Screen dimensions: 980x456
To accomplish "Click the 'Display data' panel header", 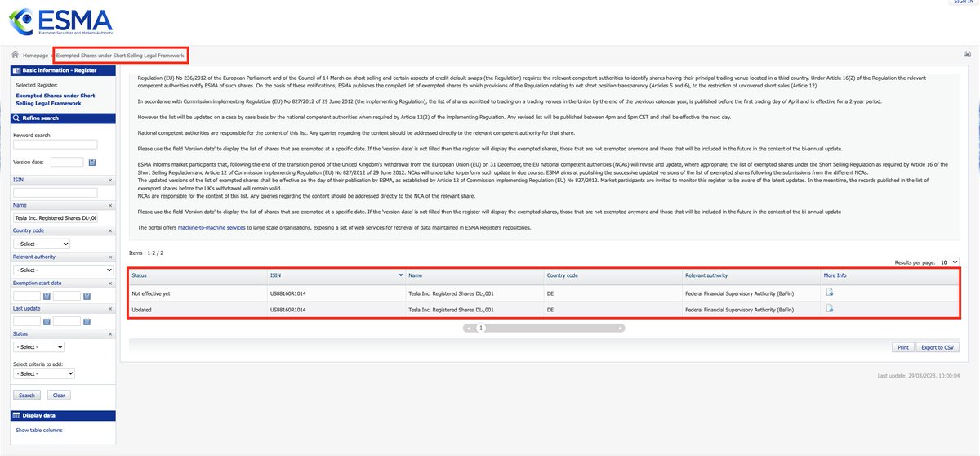I will tap(62, 415).
